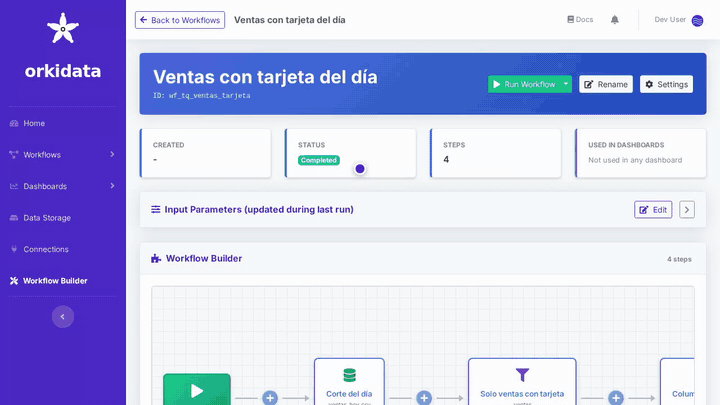
Task: Click the Dashboards chart icon
Action: 14,186
